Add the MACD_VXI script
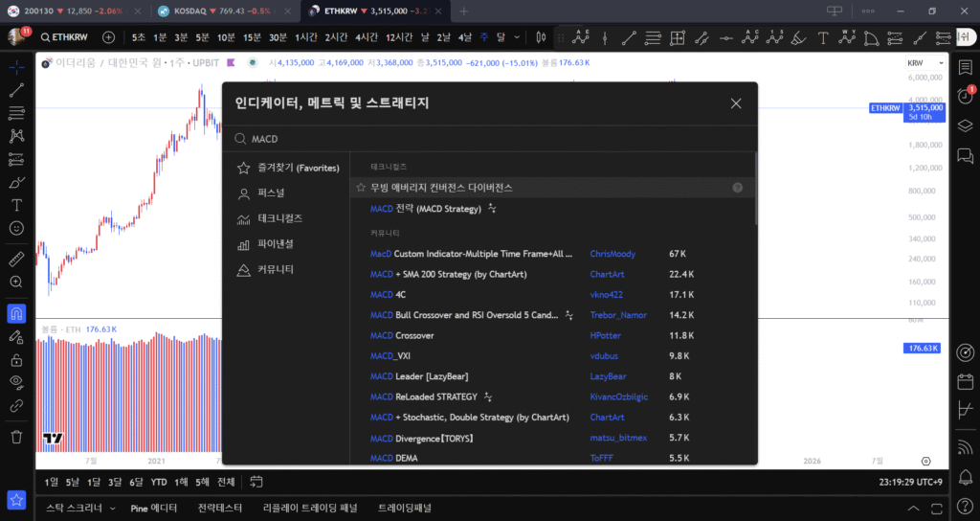Image resolution: width=980 pixels, height=521 pixels. click(390, 356)
